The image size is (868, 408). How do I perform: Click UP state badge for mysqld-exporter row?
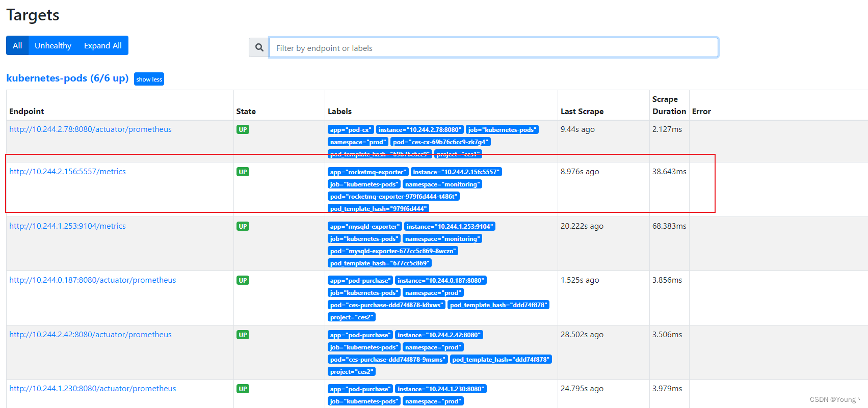pos(243,226)
